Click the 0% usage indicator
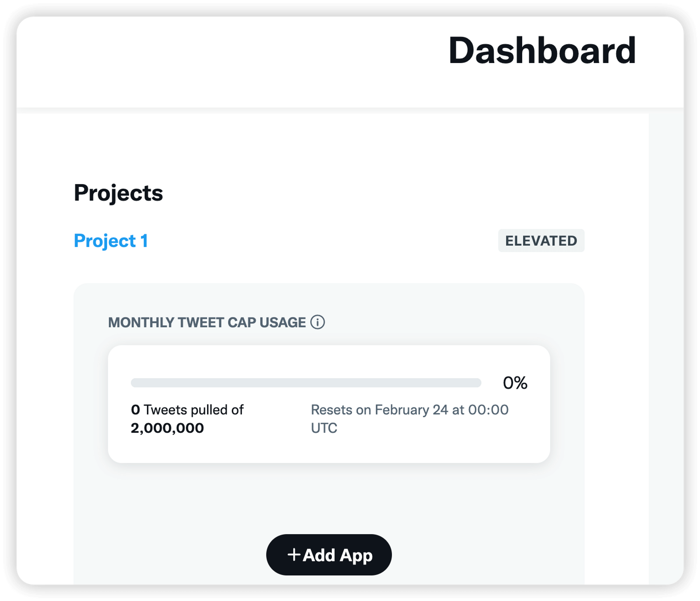The height and width of the screenshot is (601, 700). tap(514, 383)
